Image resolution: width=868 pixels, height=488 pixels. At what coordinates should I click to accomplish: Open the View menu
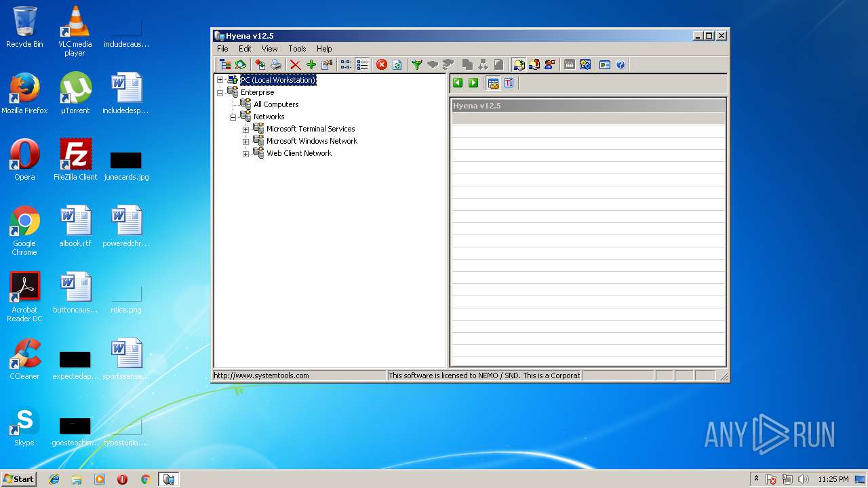pos(270,49)
